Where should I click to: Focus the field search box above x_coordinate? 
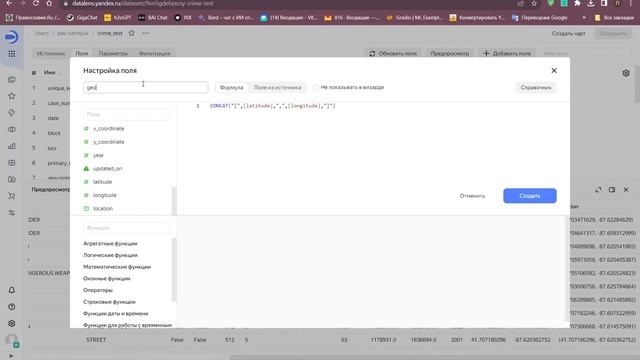[x=127, y=114]
